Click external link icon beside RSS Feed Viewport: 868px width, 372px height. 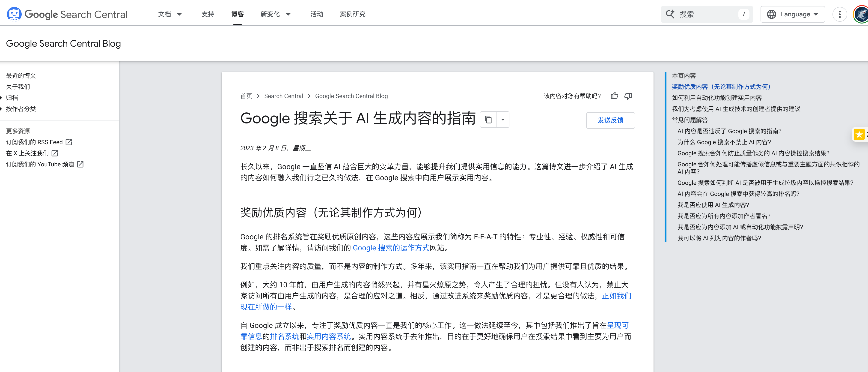(69, 142)
